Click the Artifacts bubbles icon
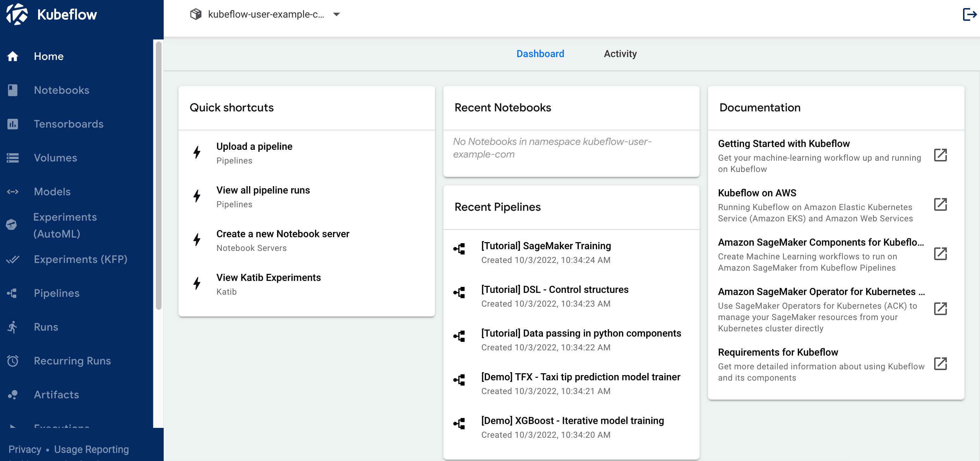The height and width of the screenshot is (461, 980). 13,394
